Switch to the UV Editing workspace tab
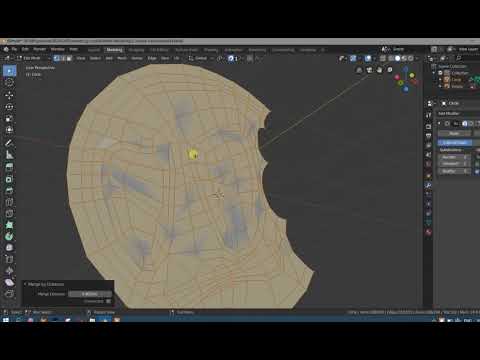Image resolution: width=480 pixels, height=360 pixels. pos(159,50)
